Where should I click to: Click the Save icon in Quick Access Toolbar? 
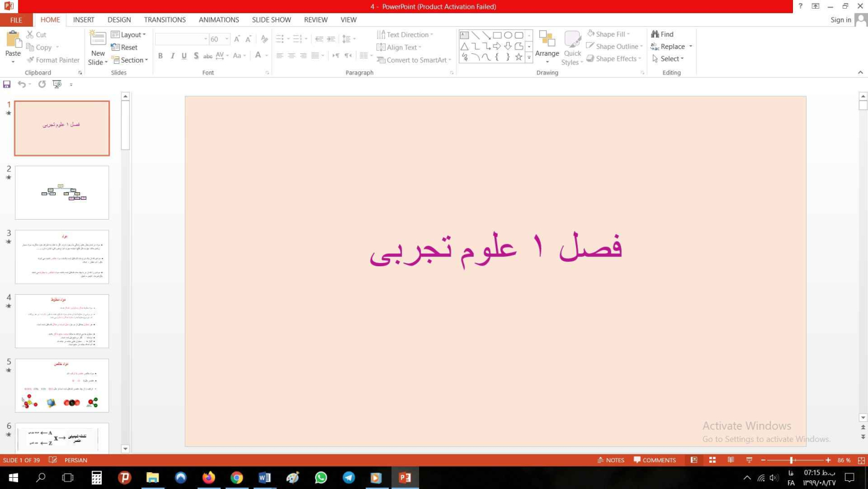click(x=7, y=84)
